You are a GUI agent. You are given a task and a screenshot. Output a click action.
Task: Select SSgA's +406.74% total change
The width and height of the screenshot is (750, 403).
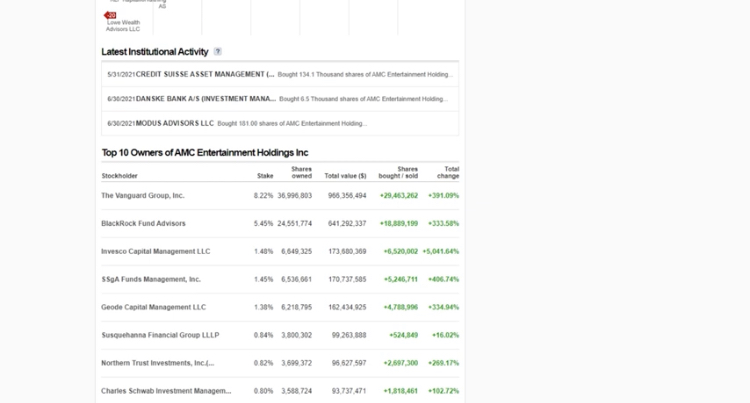point(443,279)
